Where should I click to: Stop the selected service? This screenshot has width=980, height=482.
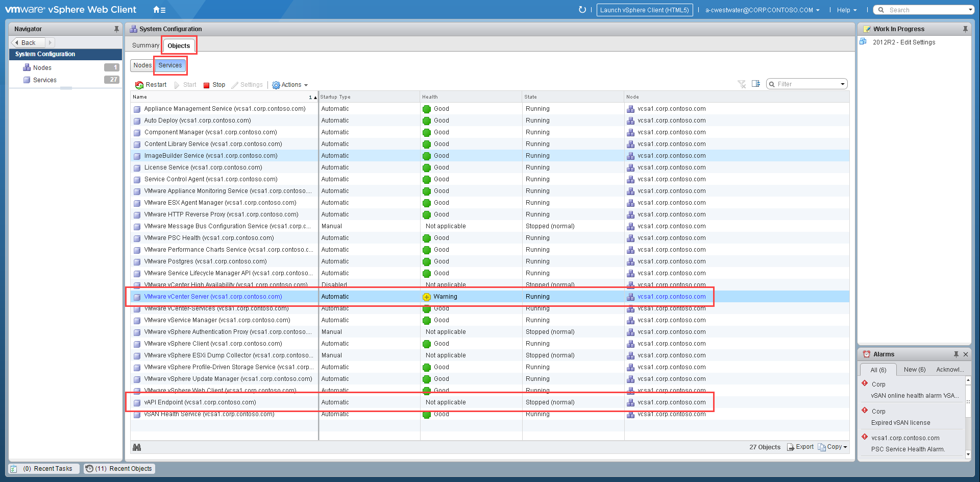[x=214, y=85]
